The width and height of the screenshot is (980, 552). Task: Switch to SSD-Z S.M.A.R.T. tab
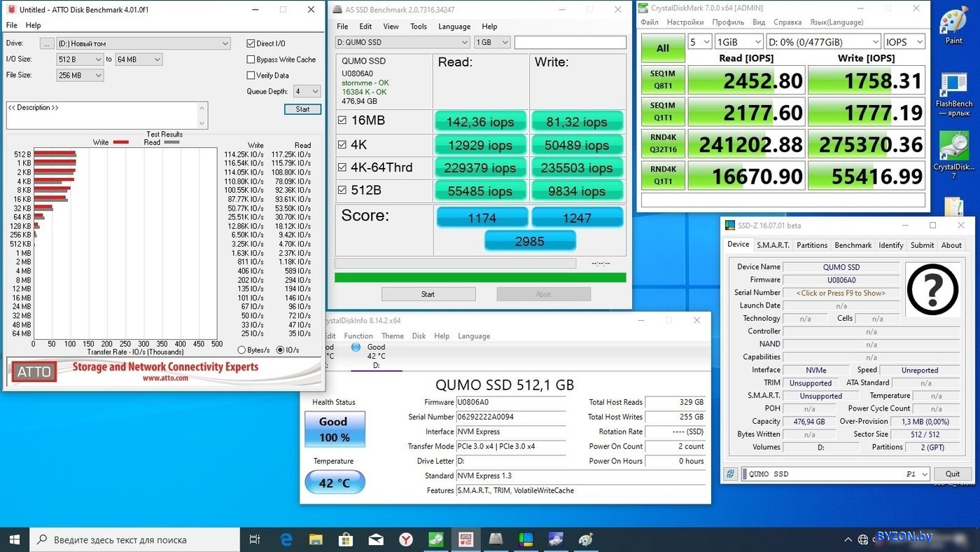[773, 245]
